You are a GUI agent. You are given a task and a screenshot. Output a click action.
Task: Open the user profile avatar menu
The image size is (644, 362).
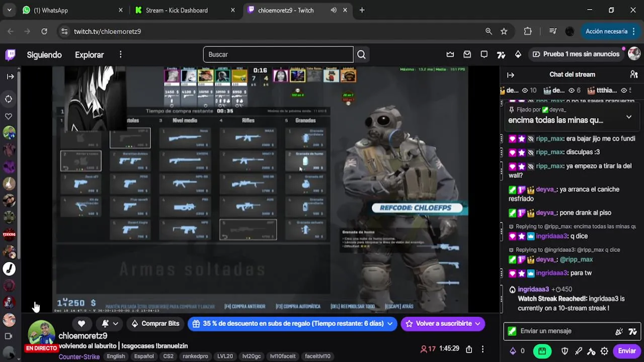pos(634,54)
